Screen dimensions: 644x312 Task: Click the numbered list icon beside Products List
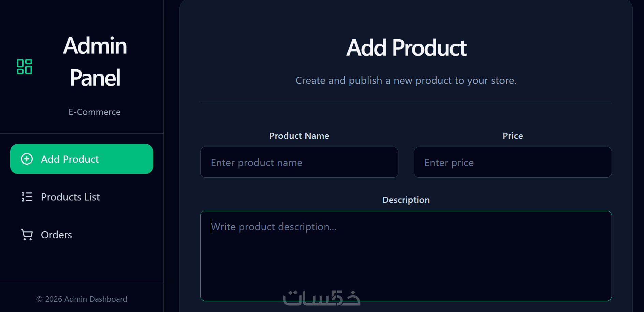pyautogui.click(x=27, y=197)
